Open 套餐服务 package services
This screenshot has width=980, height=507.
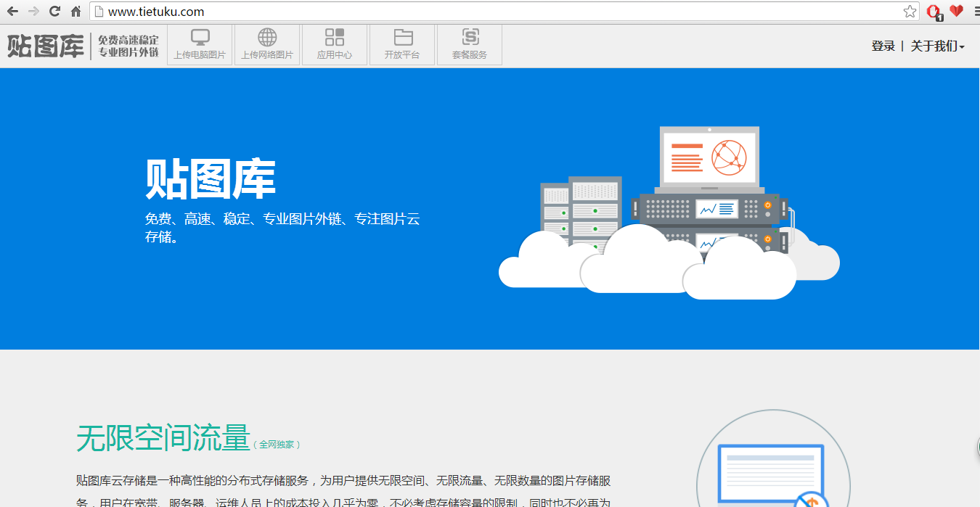tap(470, 45)
